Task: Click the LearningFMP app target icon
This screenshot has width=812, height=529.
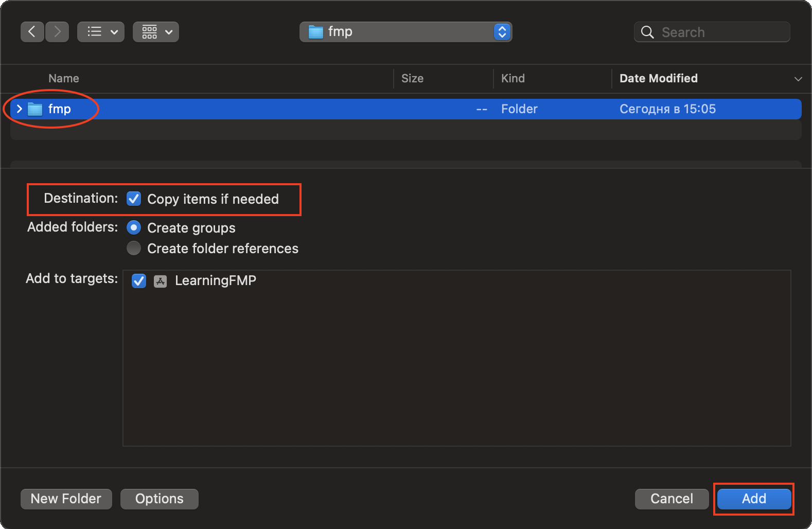Action: click(x=161, y=281)
